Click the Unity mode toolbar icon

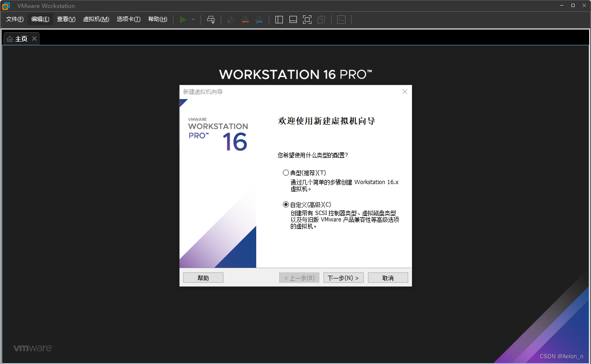tap(321, 20)
